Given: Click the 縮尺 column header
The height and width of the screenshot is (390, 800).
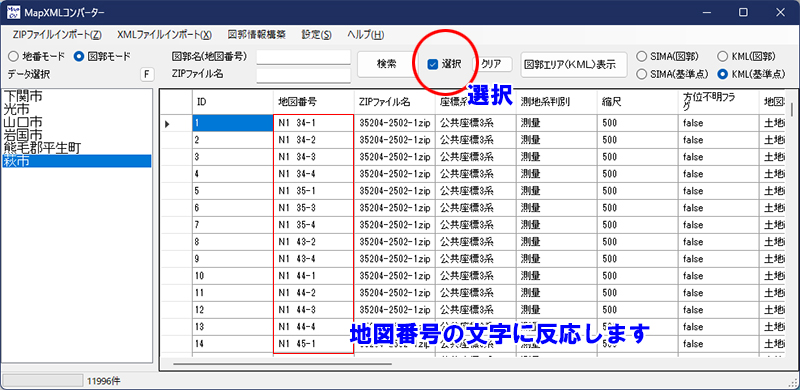Looking at the screenshot, I should [638, 102].
